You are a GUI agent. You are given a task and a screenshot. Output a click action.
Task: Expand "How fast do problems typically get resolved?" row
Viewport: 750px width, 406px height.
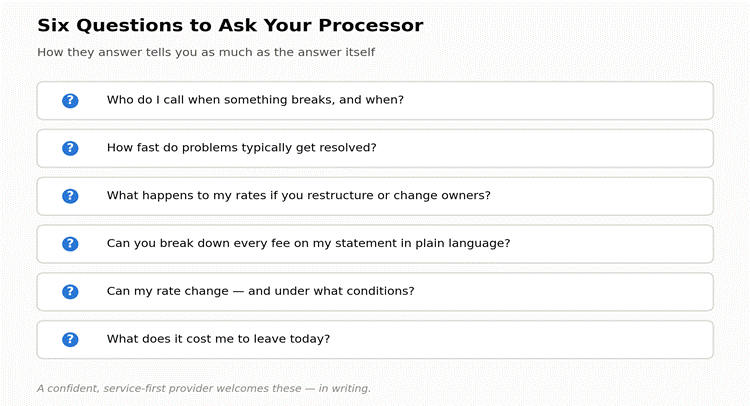375,148
